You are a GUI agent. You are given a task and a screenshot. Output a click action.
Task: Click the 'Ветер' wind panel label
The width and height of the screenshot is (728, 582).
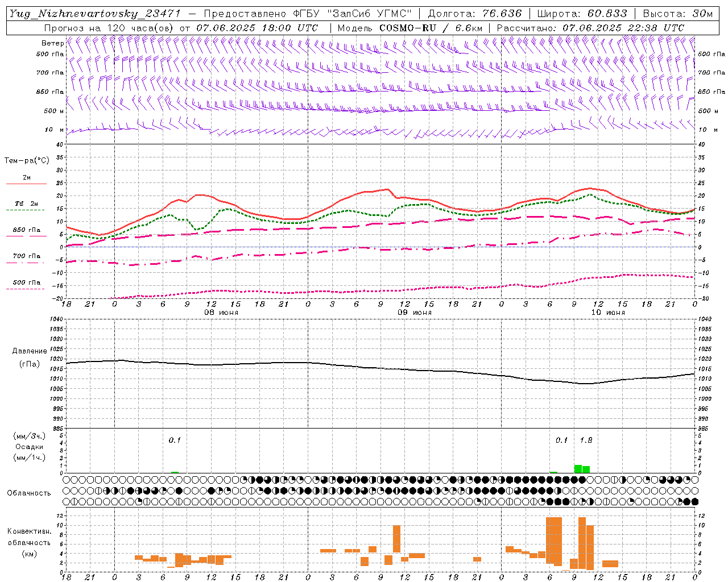52,43
